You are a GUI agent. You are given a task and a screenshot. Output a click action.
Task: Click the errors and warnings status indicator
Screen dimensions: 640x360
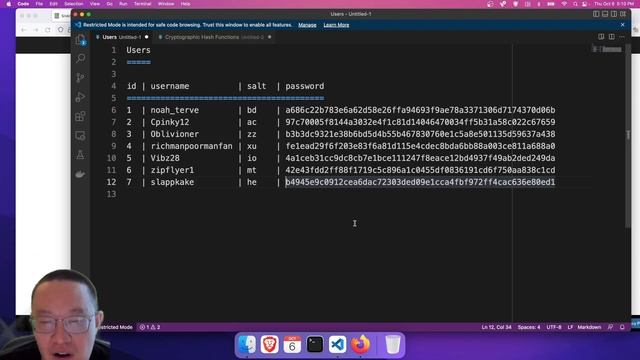pos(150,327)
